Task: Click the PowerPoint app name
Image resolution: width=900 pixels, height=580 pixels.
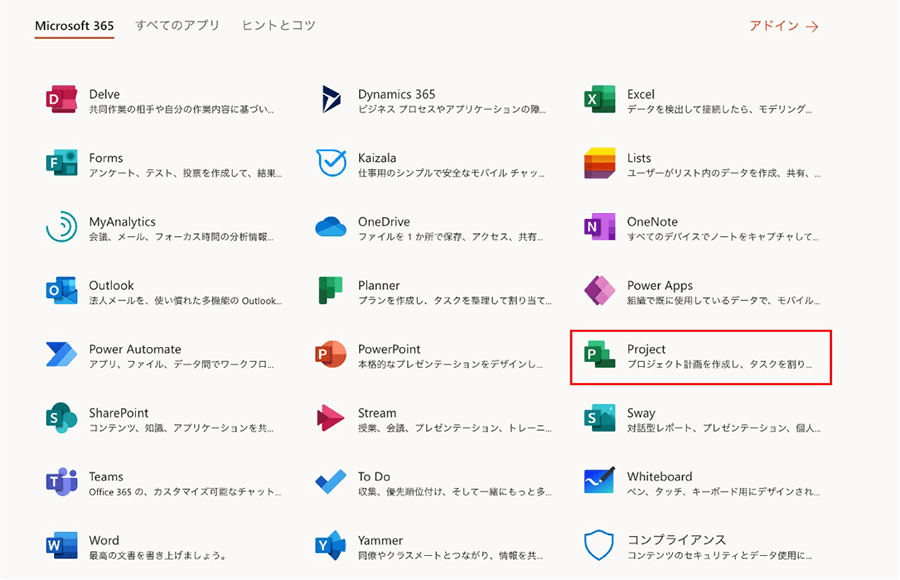Action: click(389, 349)
